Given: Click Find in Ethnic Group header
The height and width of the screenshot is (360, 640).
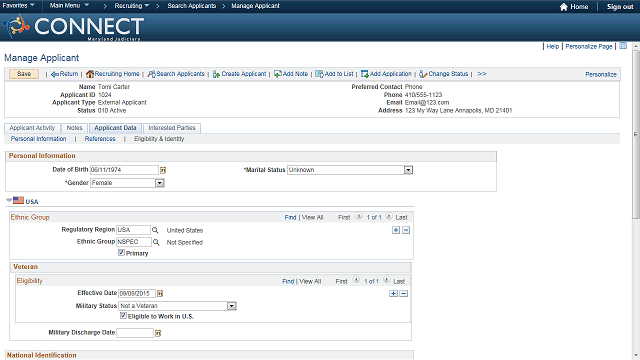Looking at the screenshot, I should click(x=290, y=218).
